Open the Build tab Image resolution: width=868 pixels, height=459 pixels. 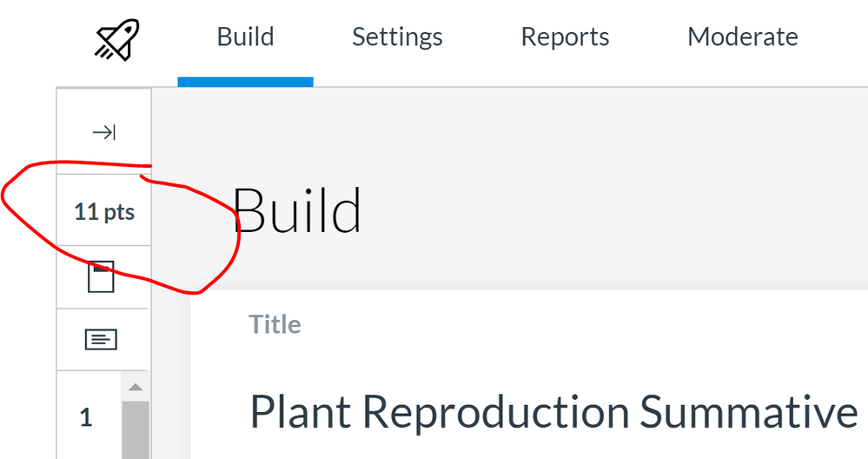(245, 37)
